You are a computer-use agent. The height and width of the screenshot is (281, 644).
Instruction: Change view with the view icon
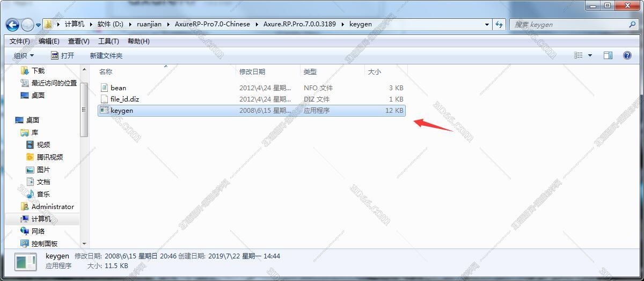[x=579, y=55]
